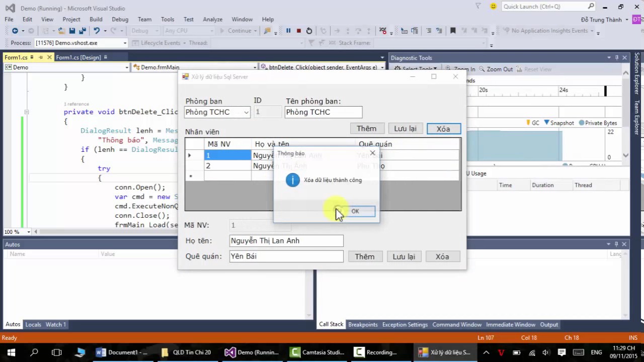The height and width of the screenshot is (362, 644).
Task: Toggle bookmark using the bookmark icon
Action: tap(453, 31)
